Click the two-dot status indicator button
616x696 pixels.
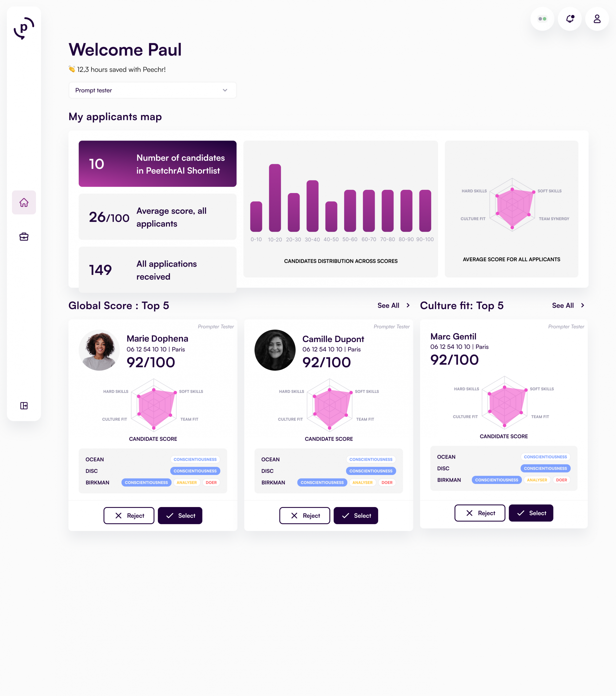click(542, 19)
